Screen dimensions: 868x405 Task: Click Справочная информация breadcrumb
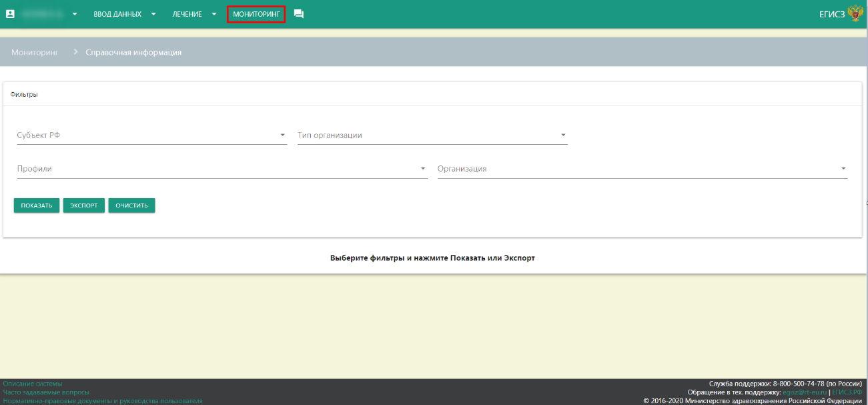click(133, 52)
